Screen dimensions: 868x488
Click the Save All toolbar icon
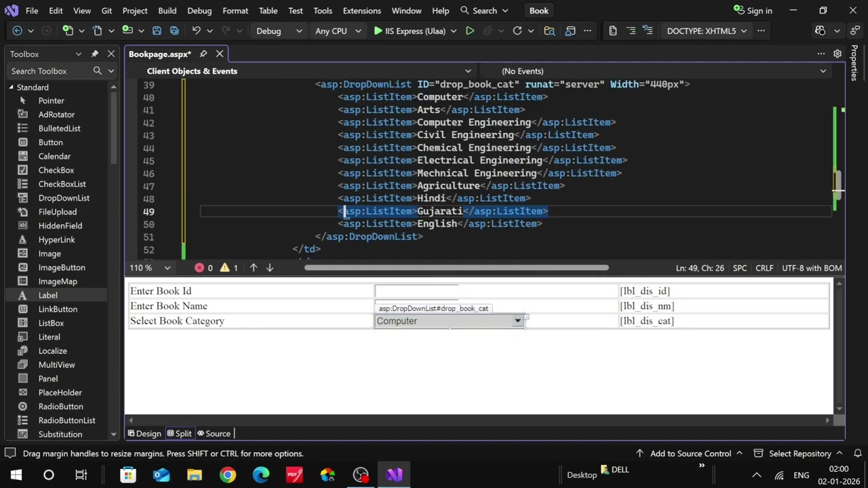click(x=174, y=30)
